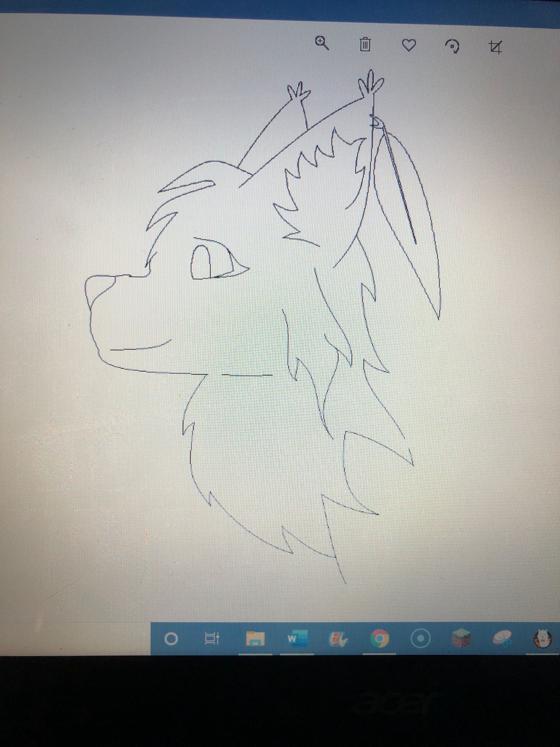This screenshot has height=747, width=560.
Task: Mark the image as favorite with the heart icon
Action: coord(409,46)
